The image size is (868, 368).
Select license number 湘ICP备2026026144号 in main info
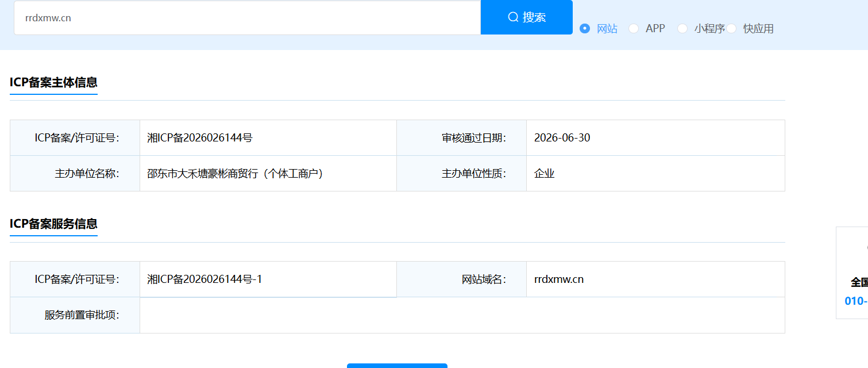coord(200,138)
